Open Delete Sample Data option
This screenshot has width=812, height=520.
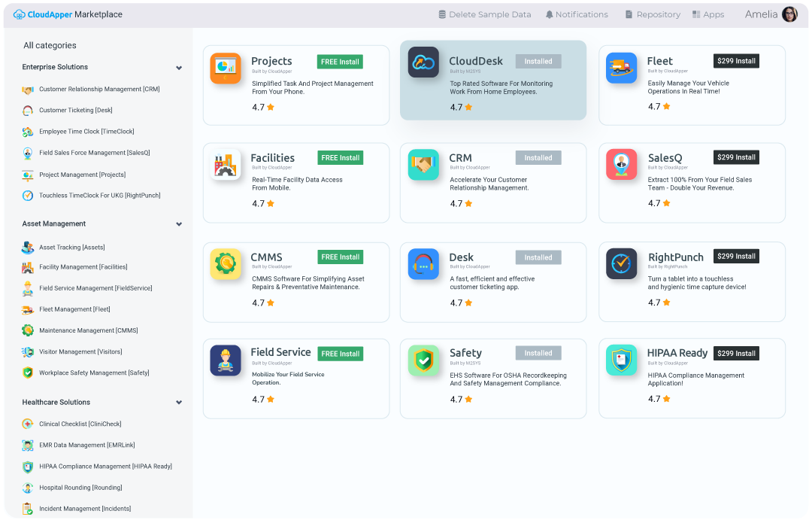[x=485, y=14]
